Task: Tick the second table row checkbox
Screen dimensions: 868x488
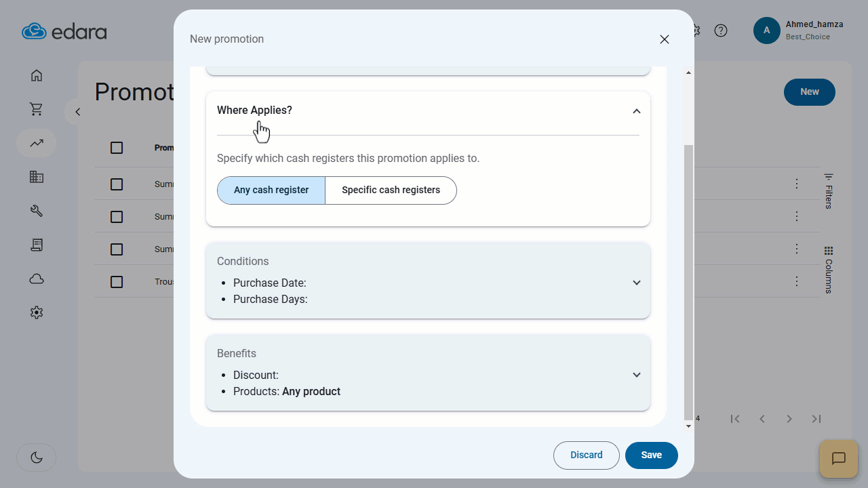Action: [x=117, y=217]
